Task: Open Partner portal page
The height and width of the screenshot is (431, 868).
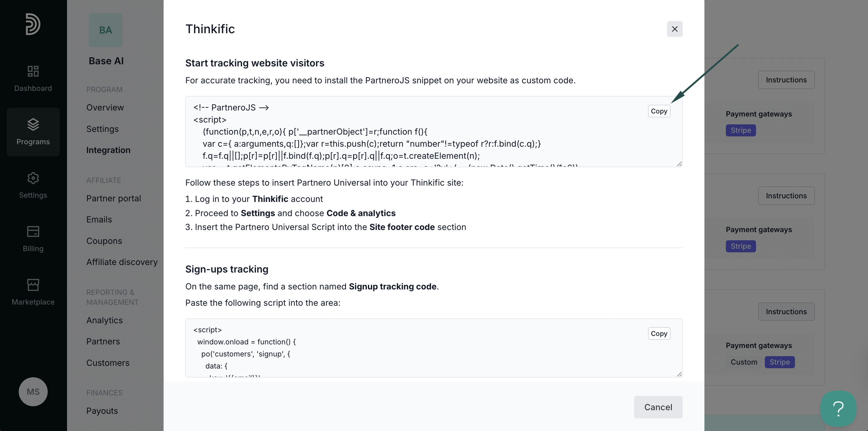Action: pyautogui.click(x=113, y=198)
